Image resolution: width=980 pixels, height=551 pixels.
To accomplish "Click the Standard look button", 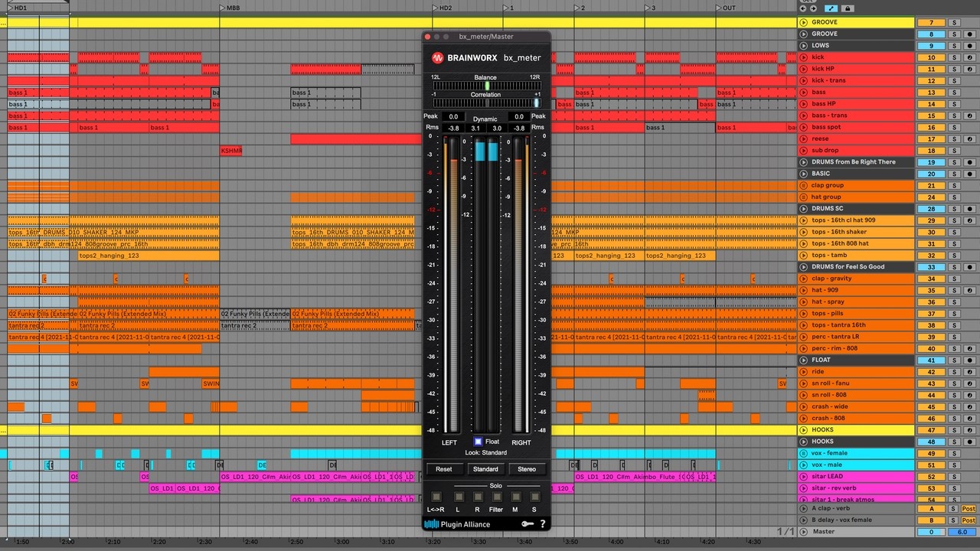I will pos(485,469).
